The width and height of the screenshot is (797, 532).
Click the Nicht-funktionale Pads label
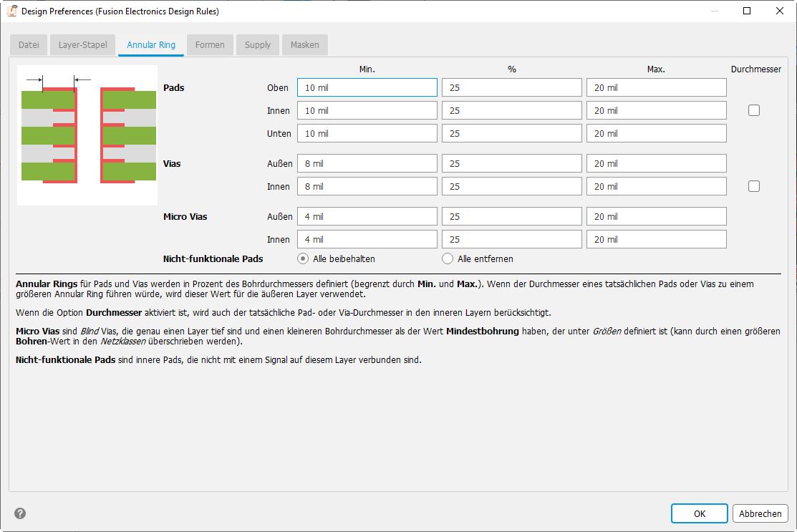click(x=213, y=258)
